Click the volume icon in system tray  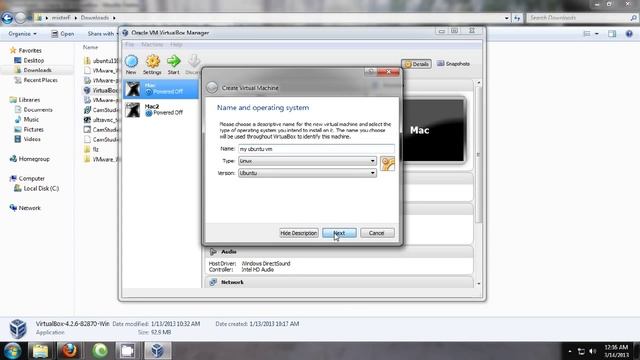(593, 351)
